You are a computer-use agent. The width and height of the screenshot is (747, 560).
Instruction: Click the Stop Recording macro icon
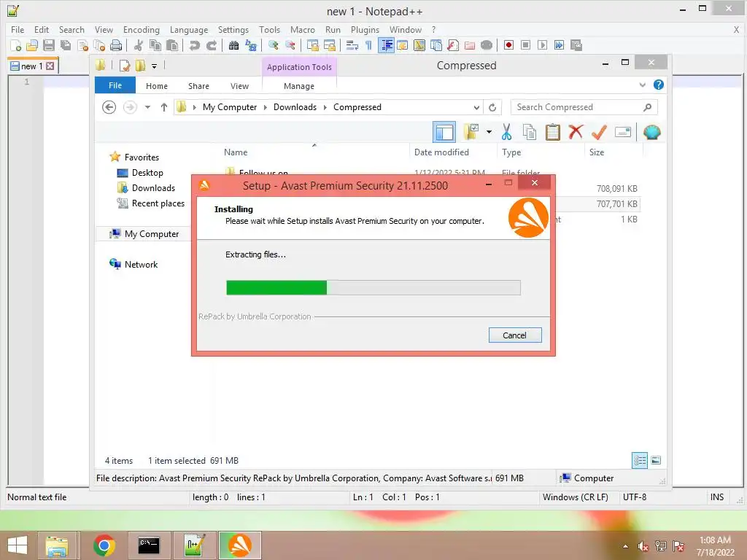[525, 45]
